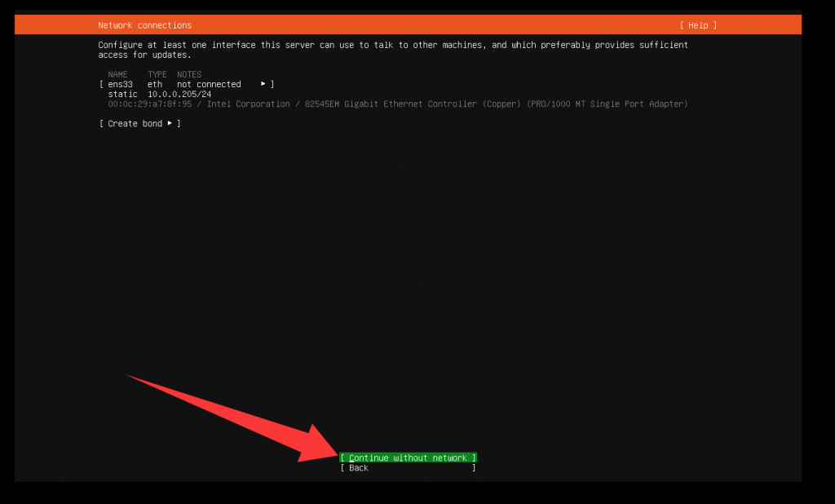Click the Network connections title

[x=144, y=25]
